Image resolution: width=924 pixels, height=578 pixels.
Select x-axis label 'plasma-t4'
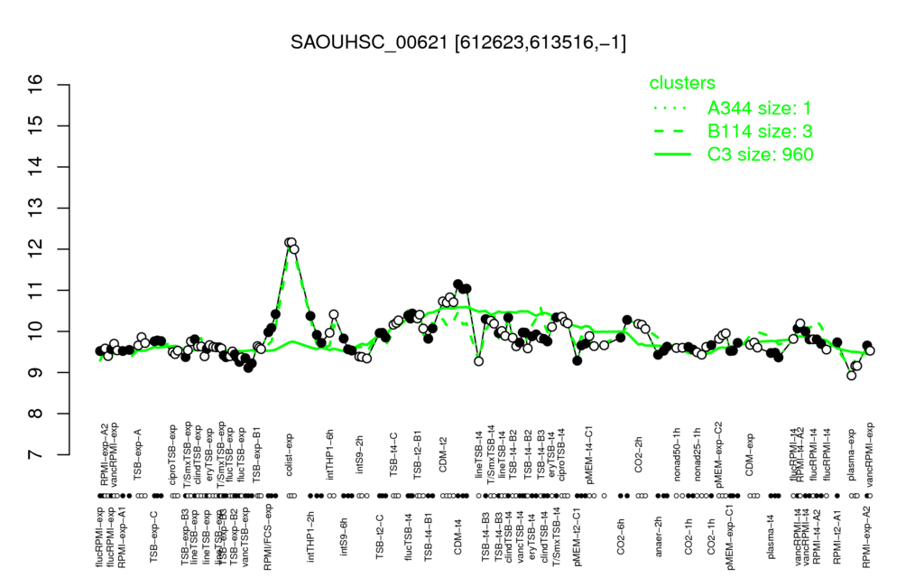tap(771, 536)
